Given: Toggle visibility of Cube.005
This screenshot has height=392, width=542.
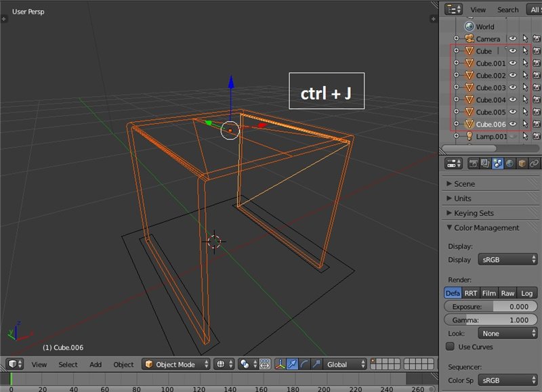Looking at the screenshot, I should 513,112.
